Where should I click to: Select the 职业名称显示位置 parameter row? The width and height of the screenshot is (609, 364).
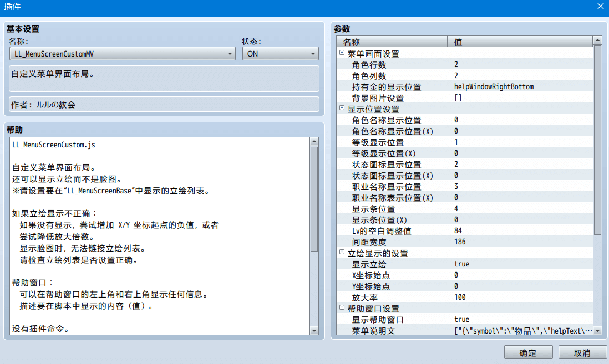[x=465, y=186]
